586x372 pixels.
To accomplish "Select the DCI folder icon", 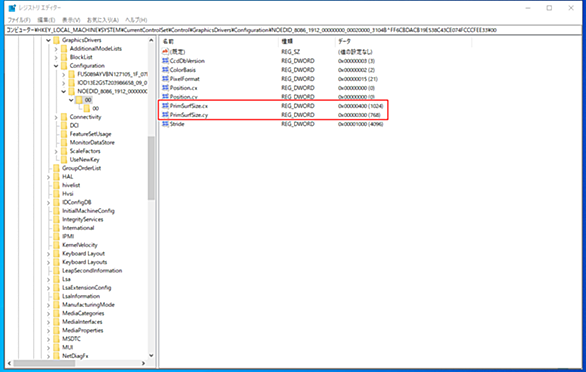I will click(x=64, y=125).
